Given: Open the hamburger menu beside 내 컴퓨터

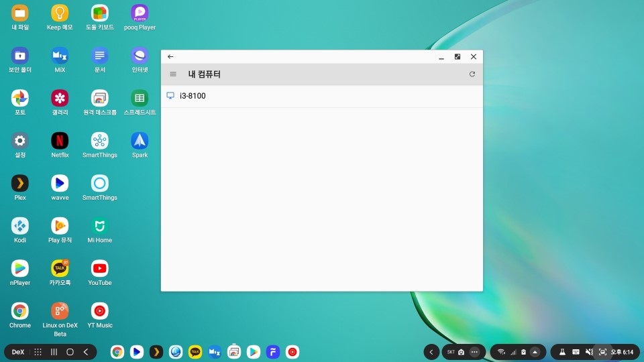Looking at the screenshot, I should click(173, 74).
